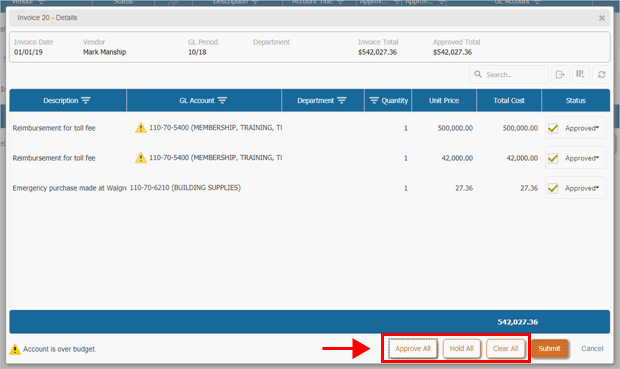Click the Hold All button

pyautogui.click(x=461, y=348)
